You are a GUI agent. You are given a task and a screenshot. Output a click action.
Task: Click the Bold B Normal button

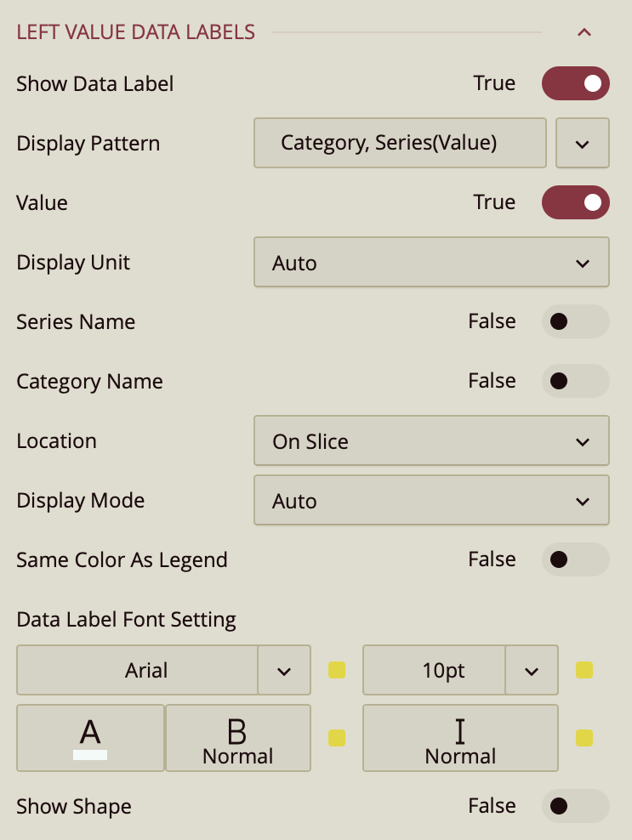coord(237,737)
